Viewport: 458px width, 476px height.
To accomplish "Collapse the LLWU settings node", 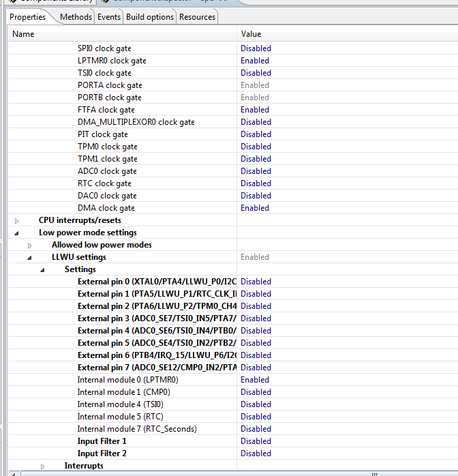I will coord(29,258).
